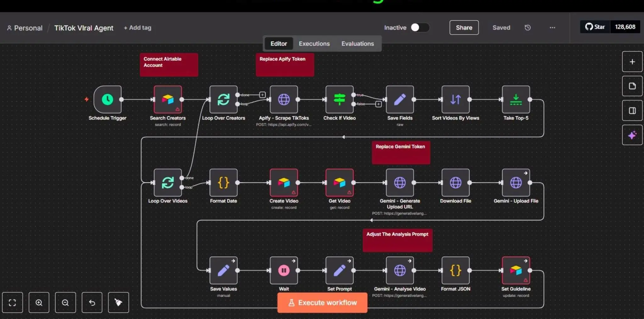The height and width of the screenshot is (319, 644).
Task: Click the Download File globe node
Action: pyautogui.click(x=455, y=182)
